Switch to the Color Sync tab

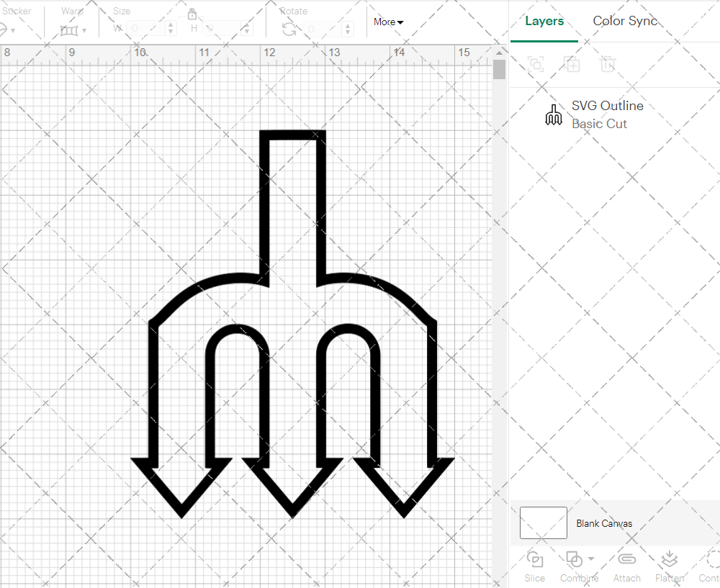tap(625, 21)
